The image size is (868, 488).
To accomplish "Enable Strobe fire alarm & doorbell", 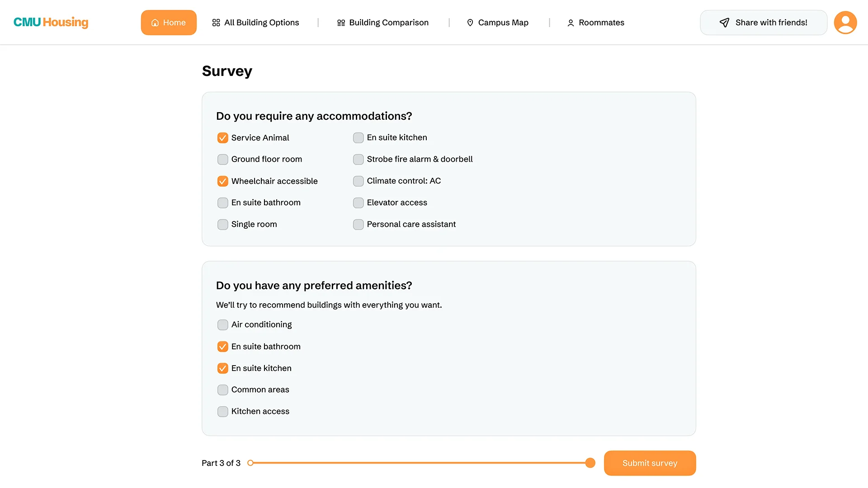I will pyautogui.click(x=358, y=160).
